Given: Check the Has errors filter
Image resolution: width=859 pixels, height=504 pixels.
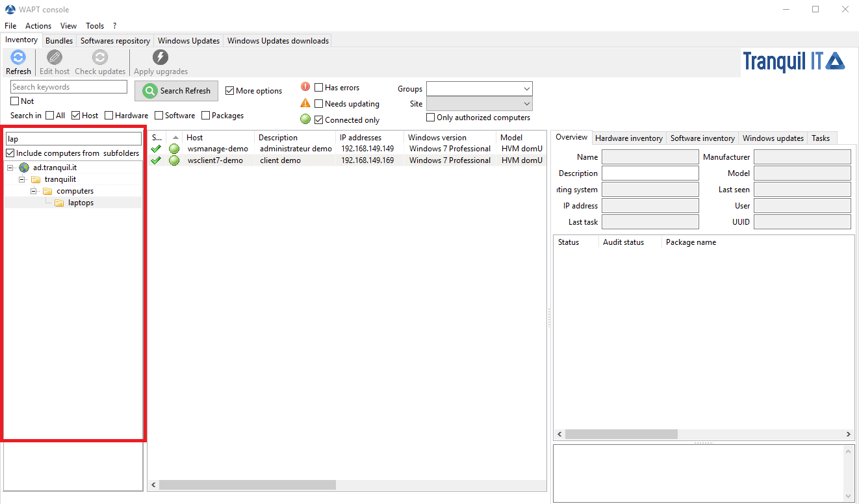Looking at the screenshot, I should 319,87.
